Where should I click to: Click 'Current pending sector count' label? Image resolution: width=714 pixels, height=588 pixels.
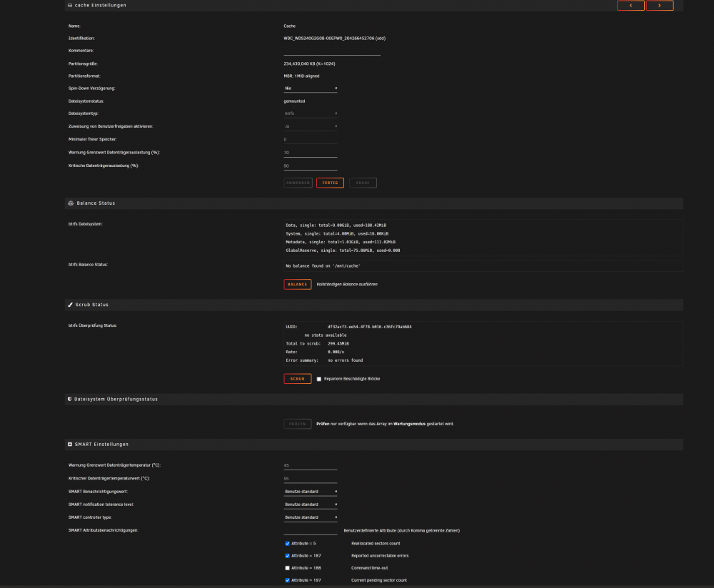tap(379, 580)
